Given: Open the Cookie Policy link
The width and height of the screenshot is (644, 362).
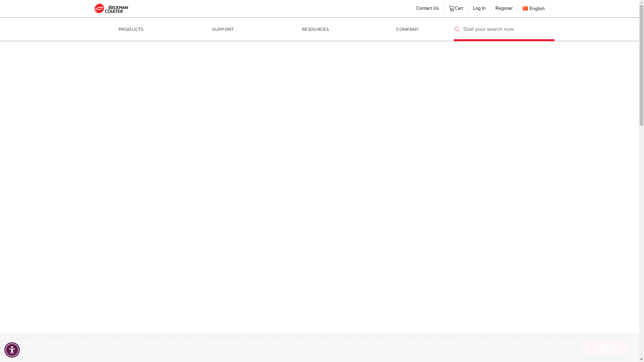Looking at the screenshot, I should (x=120, y=352).
